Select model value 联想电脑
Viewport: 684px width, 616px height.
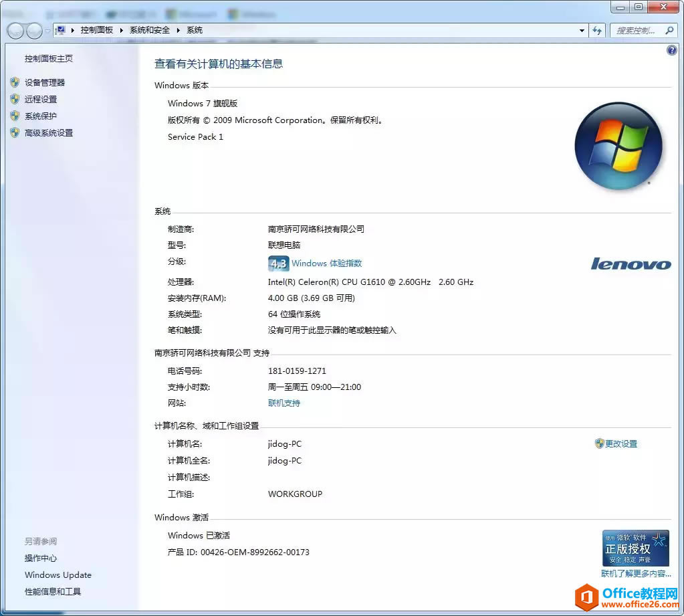point(284,245)
